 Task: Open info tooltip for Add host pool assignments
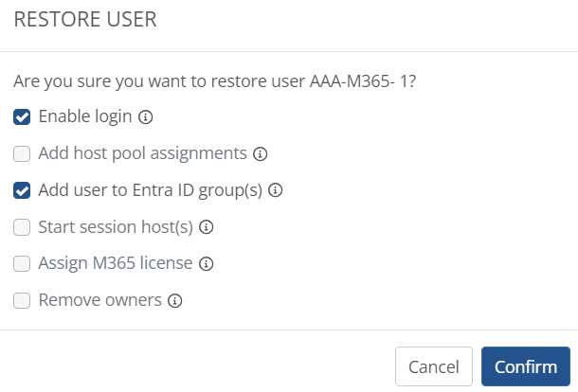[261, 154]
